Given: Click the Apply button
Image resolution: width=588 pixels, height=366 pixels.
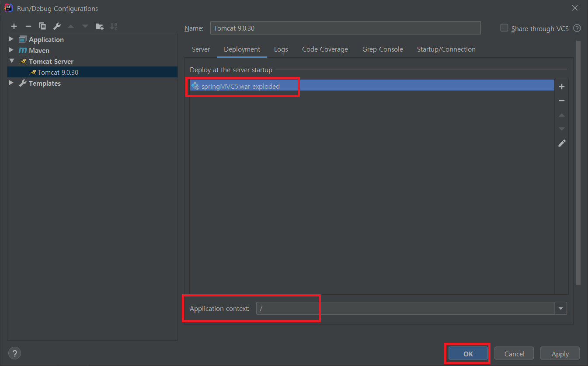Looking at the screenshot, I should [x=560, y=354].
